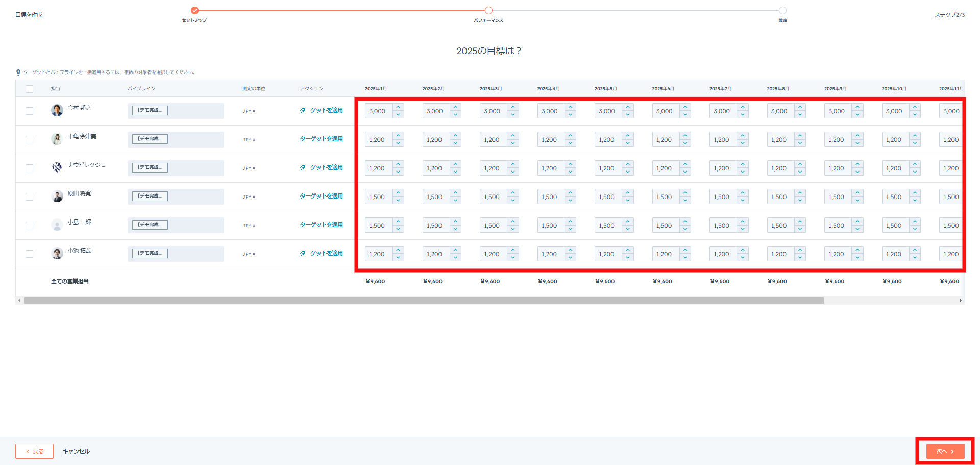Go to the パフォーマンス step in progress bar
Image resolution: width=980 pixels, height=465 pixels.
click(x=488, y=10)
